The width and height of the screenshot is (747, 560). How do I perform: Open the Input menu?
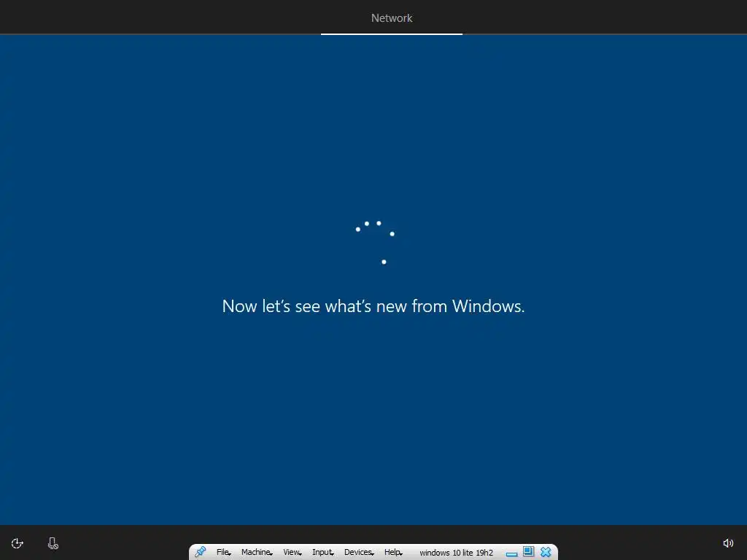323,552
